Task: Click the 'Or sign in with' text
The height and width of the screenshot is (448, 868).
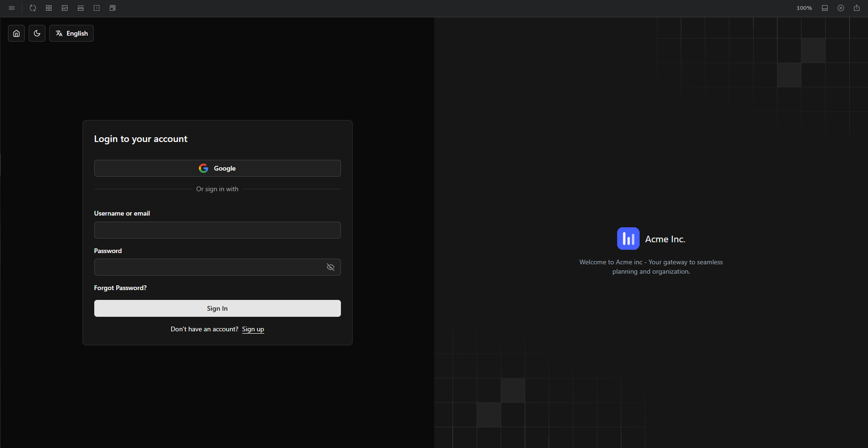Action: pos(218,189)
